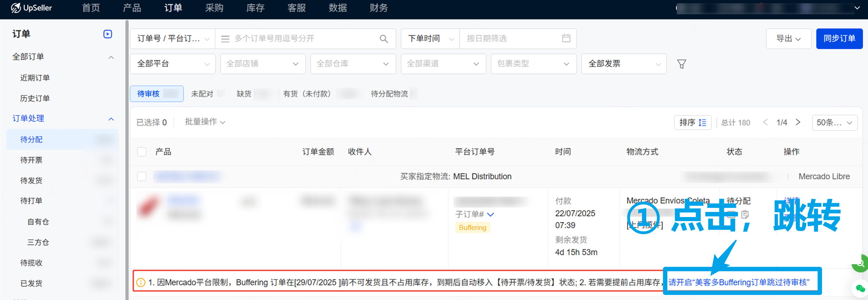Select 近期订单 in sidebar
The image size is (868, 300).
[x=35, y=78]
